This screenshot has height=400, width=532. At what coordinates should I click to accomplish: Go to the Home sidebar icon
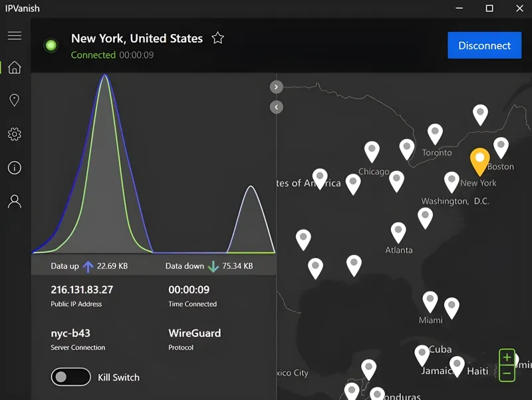[15, 68]
